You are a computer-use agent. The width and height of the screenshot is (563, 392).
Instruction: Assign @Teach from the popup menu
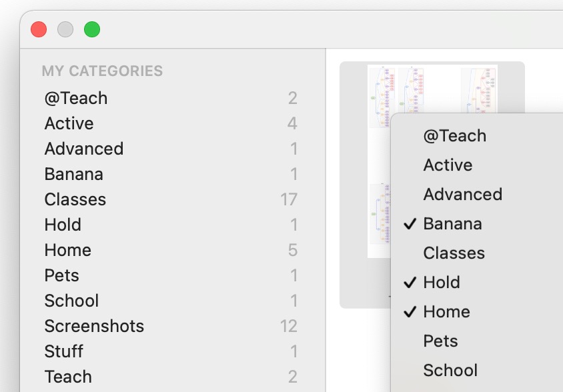454,136
